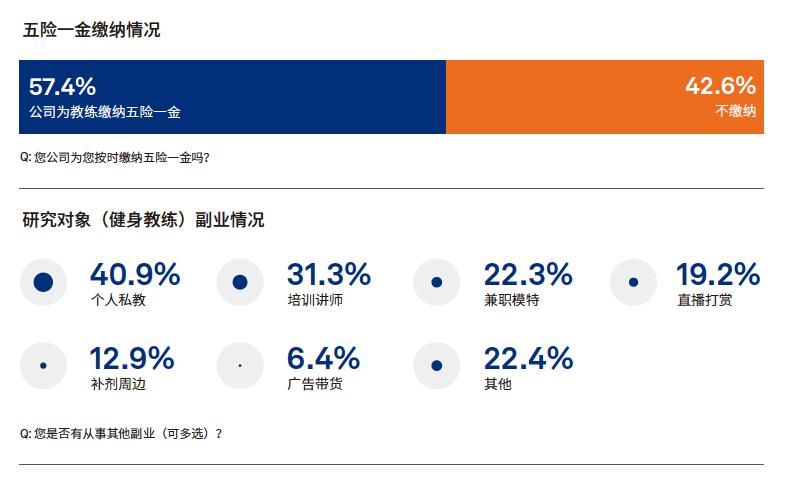Click the circle icon beside 个人私教
The image size is (792, 484).
[43, 282]
